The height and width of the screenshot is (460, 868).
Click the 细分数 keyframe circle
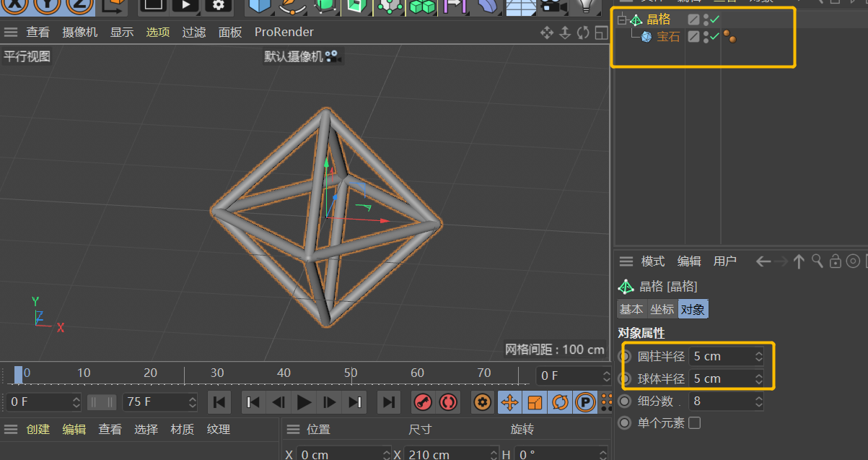coord(625,401)
